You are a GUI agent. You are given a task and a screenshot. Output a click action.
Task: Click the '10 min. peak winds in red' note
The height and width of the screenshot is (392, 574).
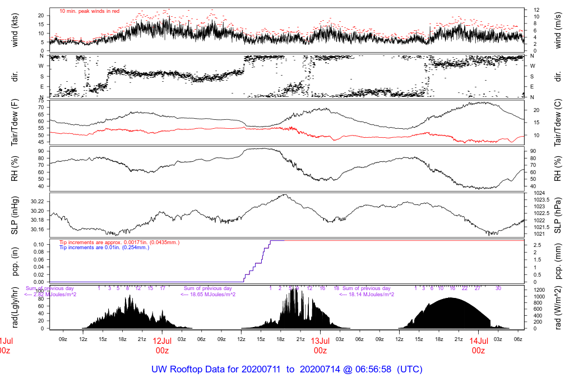pos(89,11)
